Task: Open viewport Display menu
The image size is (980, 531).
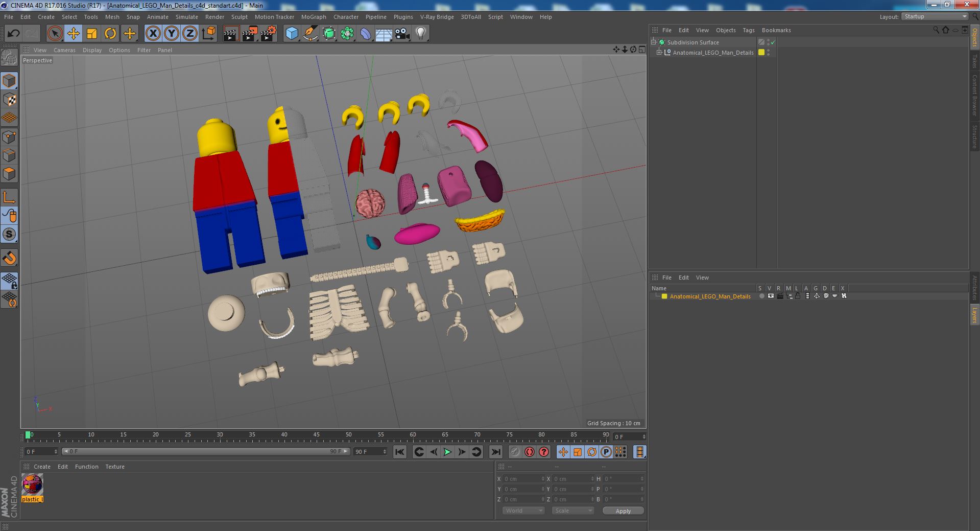Action: [92, 50]
